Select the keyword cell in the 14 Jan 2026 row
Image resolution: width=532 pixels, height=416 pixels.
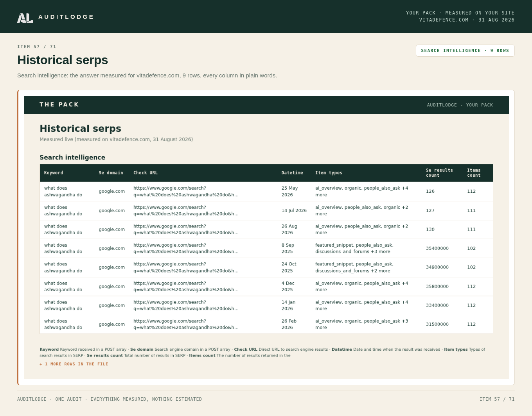pos(63,305)
